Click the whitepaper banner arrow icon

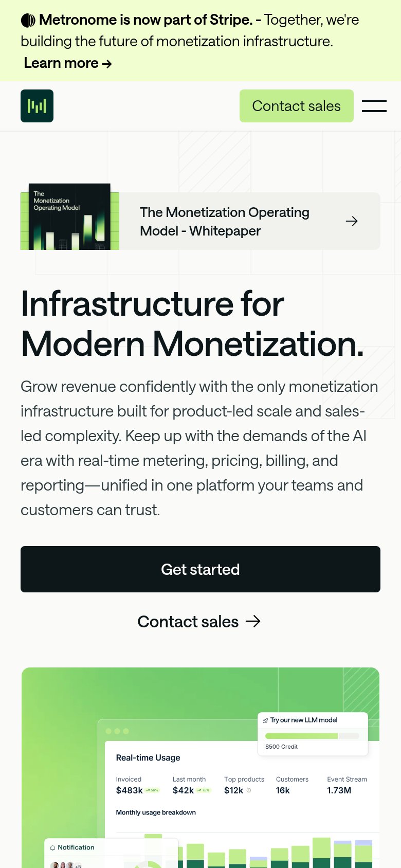coord(352,221)
